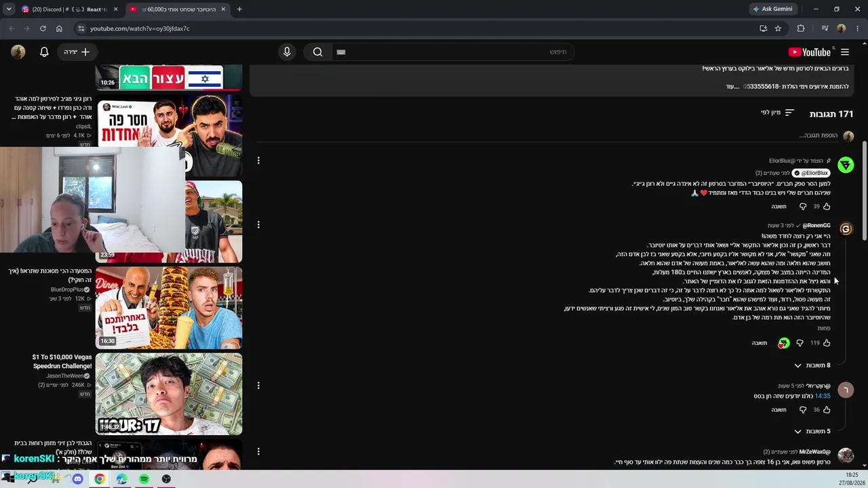Image resolution: width=868 pixels, height=488 pixels.
Task: Like the @RonenGG comment with 119 likes
Action: tap(827, 343)
